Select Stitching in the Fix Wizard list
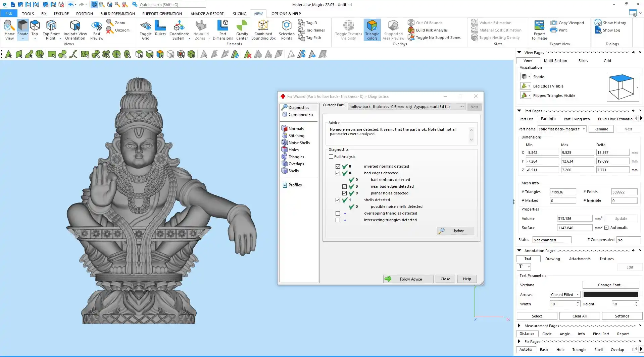 296,136
